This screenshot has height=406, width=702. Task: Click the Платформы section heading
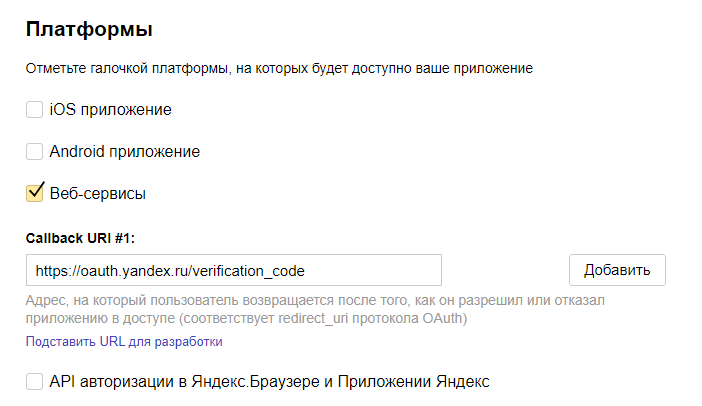(88, 30)
